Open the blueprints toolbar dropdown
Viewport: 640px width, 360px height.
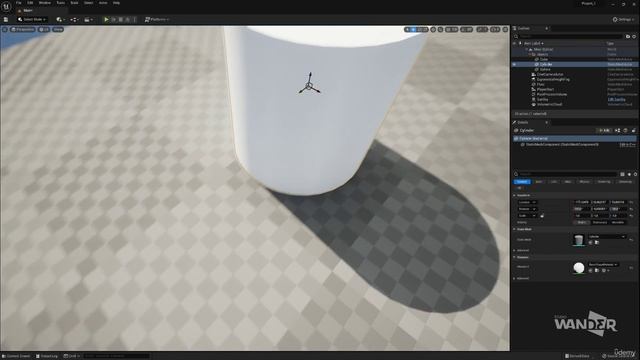(x=74, y=19)
